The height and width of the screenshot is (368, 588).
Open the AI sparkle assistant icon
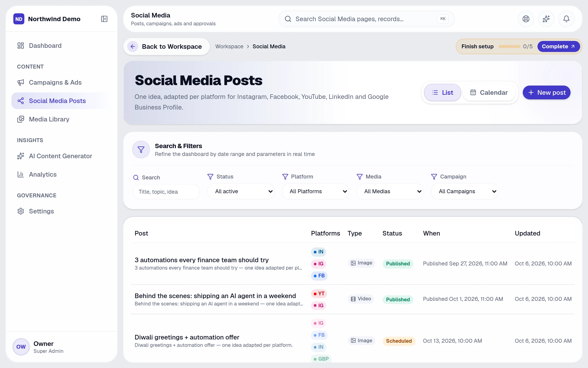(x=546, y=19)
